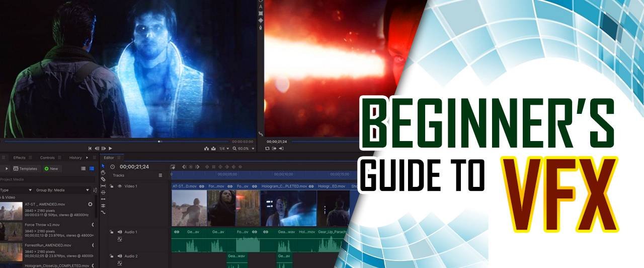Select the Hand tool in editor toolbar

(x=103, y=172)
